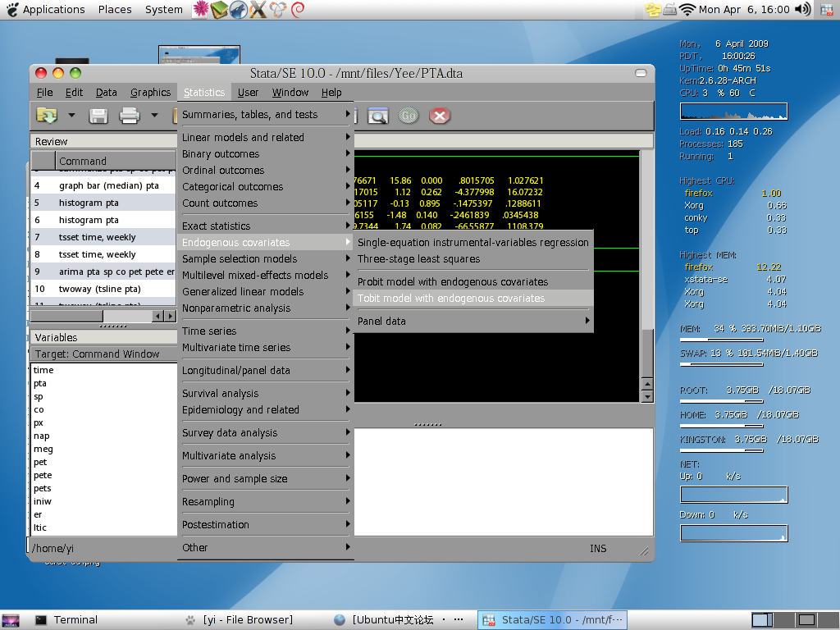840x630 pixels.
Task: Open Nonparametric analysis submenu
Action: [x=266, y=308]
